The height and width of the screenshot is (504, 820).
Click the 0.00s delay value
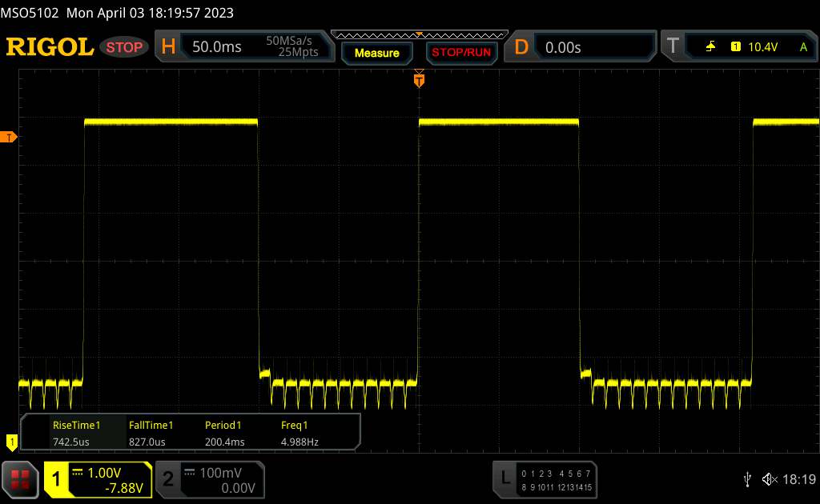[563, 47]
